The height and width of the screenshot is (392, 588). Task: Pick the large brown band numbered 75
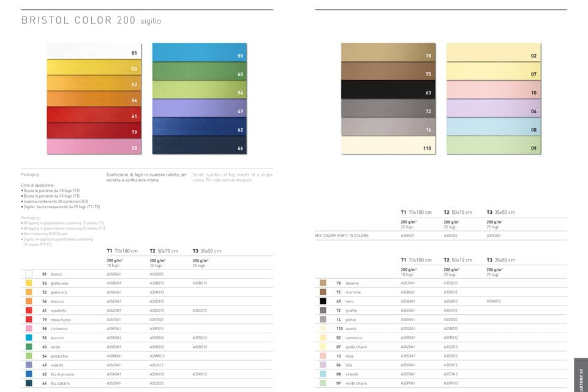(x=388, y=71)
